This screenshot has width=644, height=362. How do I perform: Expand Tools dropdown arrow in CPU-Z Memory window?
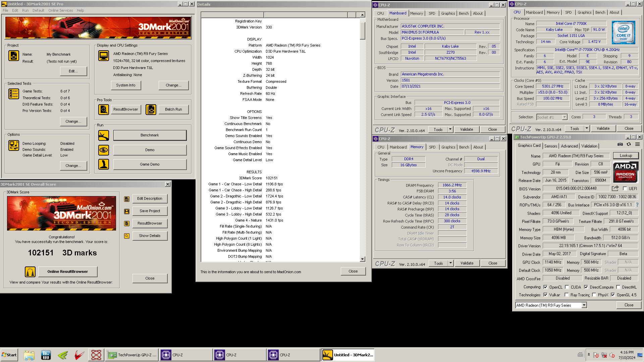pyautogui.click(x=450, y=263)
